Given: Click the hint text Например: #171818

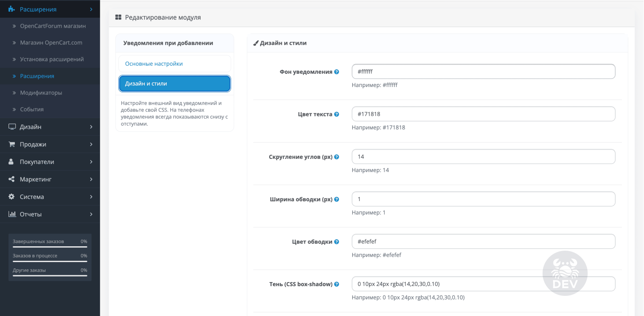Looking at the screenshot, I should point(378,127).
